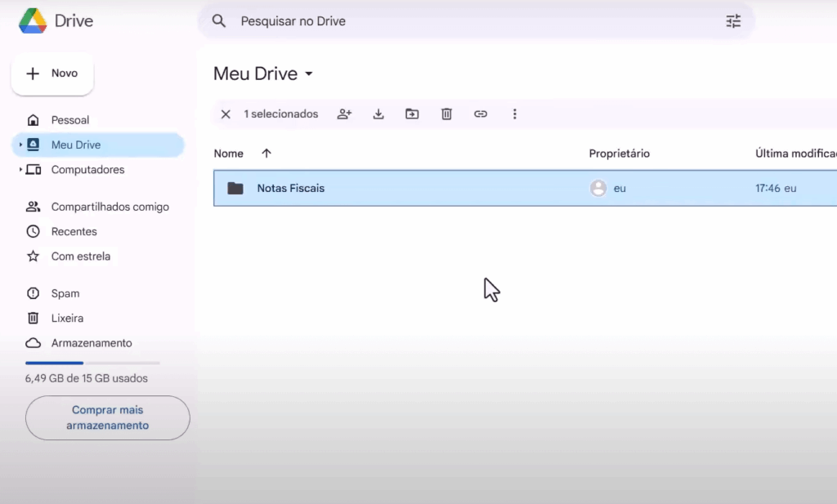Screen dimensions: 837x504
Task: Click the copy link icon
Action: pos(481,114)
